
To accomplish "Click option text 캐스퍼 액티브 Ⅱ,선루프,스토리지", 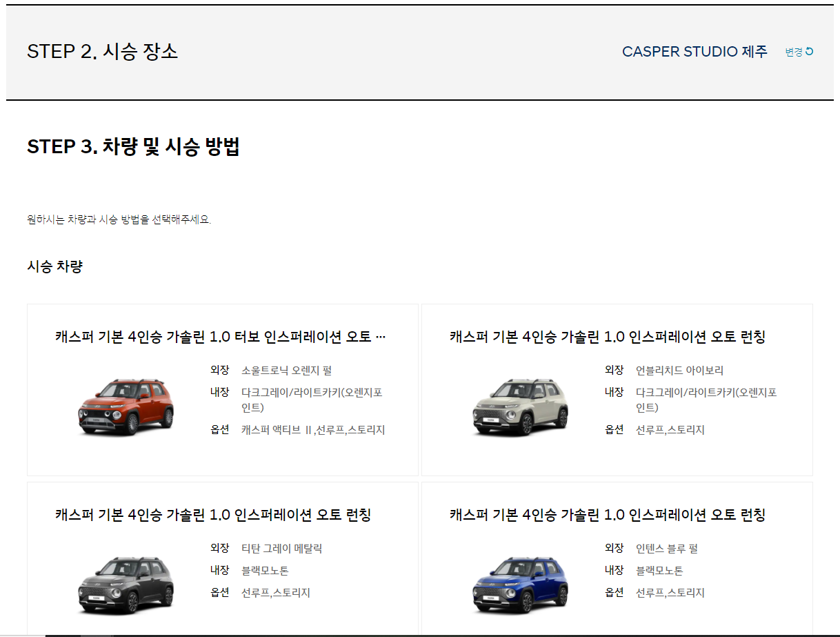I will click(313, 430).
